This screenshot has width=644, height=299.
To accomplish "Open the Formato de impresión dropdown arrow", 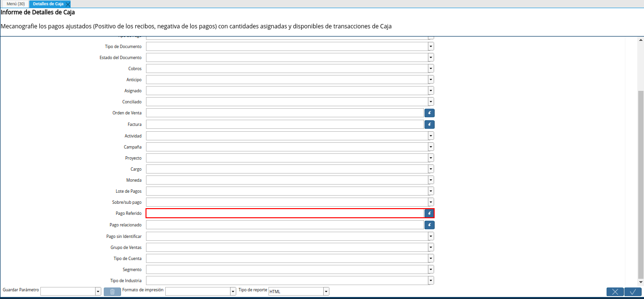I will tap(233, 291).
